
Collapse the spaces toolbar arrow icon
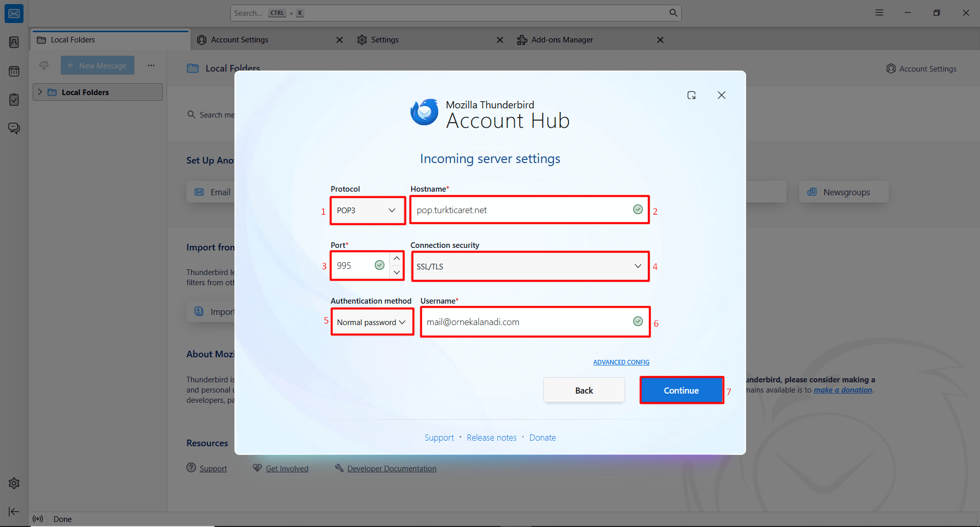(x=14, y=511)
